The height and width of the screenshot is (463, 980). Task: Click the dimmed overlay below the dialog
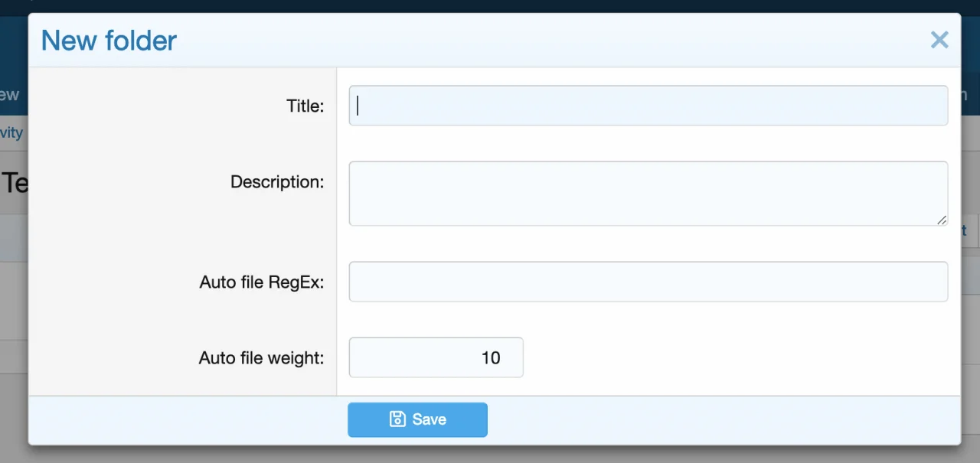pyautogui.click(x=490, y=455)
